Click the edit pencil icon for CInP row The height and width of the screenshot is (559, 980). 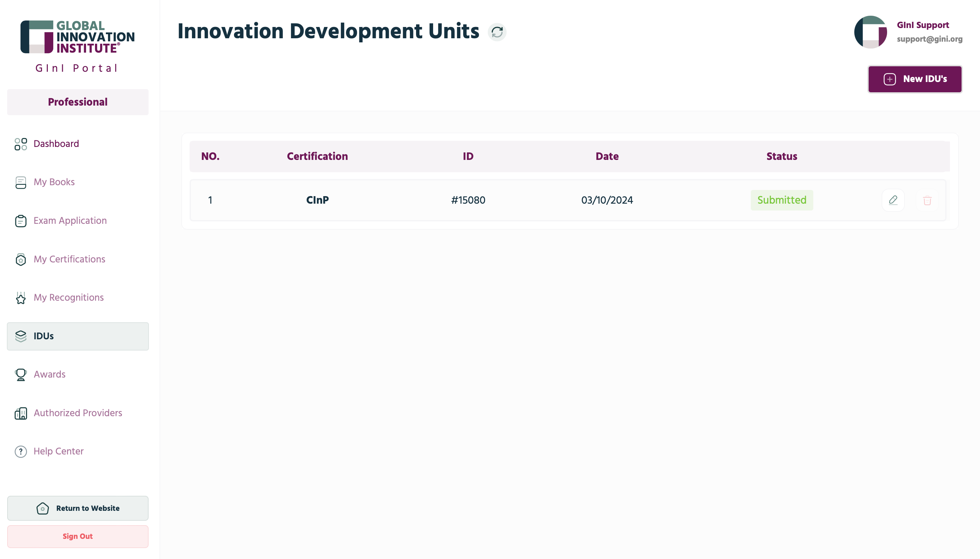[893, 200]
